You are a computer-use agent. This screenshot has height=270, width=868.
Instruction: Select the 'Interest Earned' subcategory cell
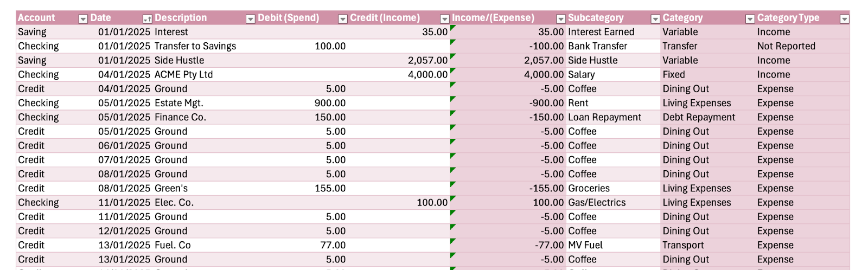click(613, 32)
